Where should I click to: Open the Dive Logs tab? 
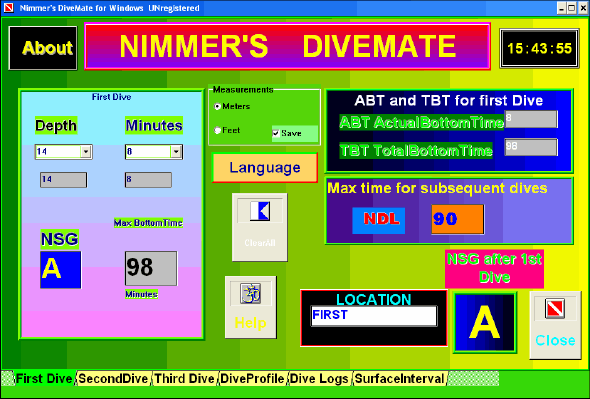click(319, 378)
